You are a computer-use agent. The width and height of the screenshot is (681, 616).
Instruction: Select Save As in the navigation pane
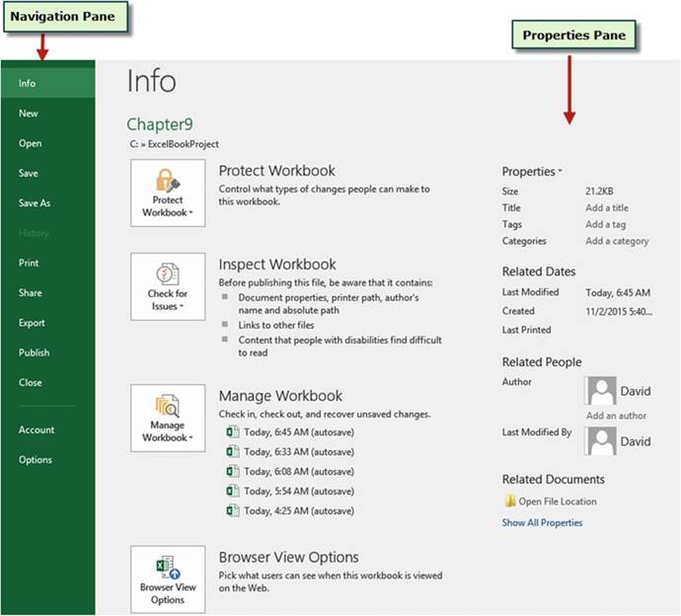34,203
